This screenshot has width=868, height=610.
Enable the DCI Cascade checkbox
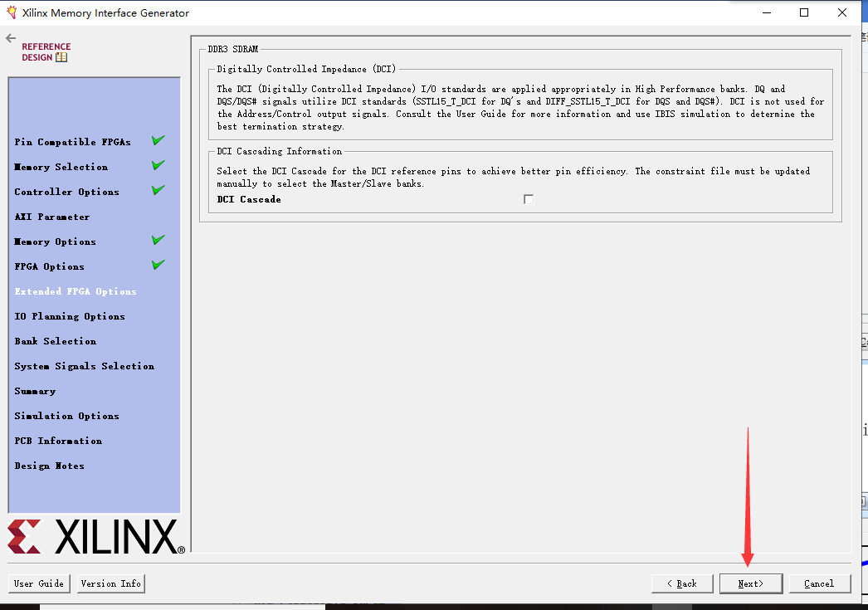[x=529, y=198]
